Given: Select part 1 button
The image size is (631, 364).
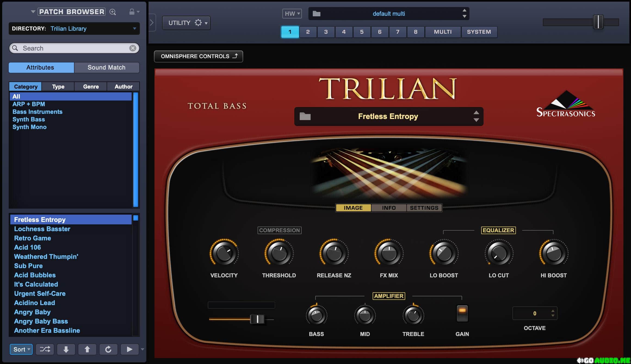Looking at the screenshot, I should 290,32.
